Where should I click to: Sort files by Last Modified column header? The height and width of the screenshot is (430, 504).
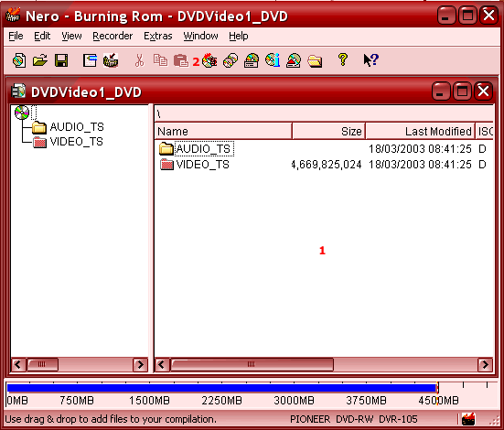coord(420,131)
